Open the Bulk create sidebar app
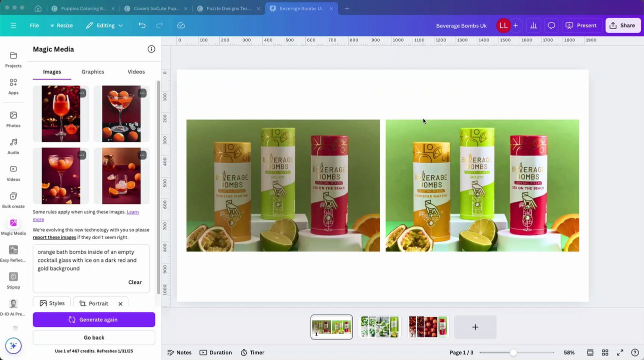This screenshot has height=360, width=644. [x=13, y=200]
